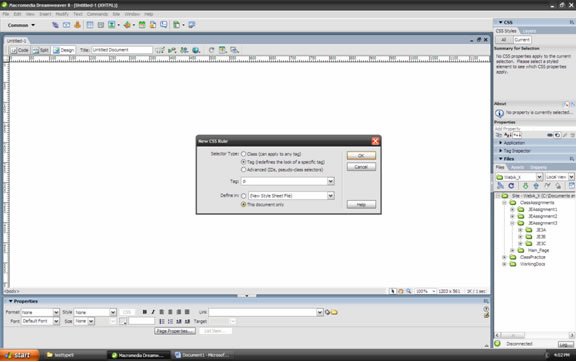Open the Font dropdown in Properties panel
The image size is (577, 362).
pyautogui.click(x=56, y=321)
